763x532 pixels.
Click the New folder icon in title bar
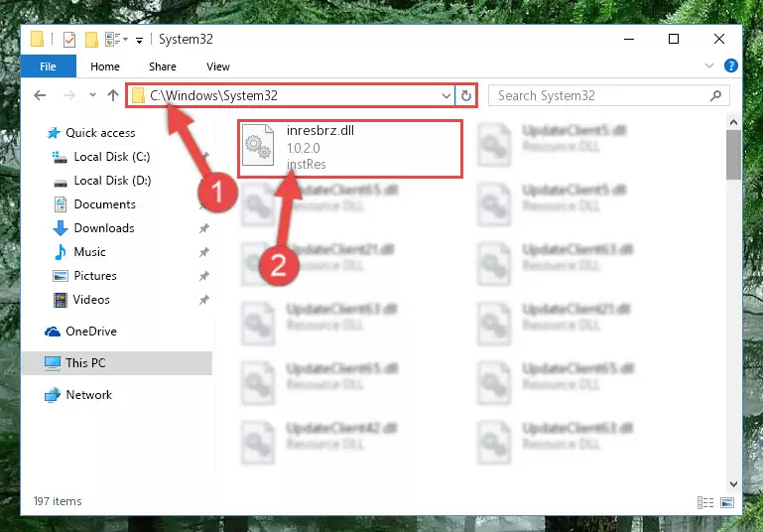click(91, 40)
